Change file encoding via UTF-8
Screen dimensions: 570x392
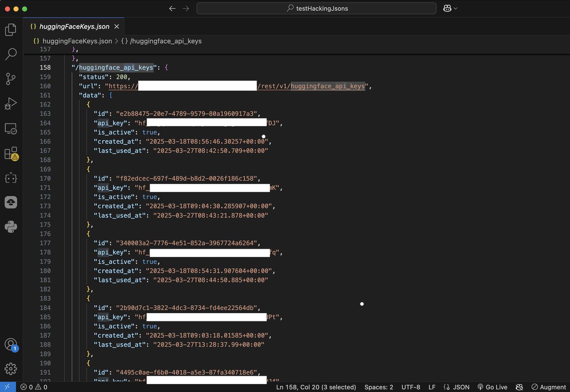click(411, 387)
